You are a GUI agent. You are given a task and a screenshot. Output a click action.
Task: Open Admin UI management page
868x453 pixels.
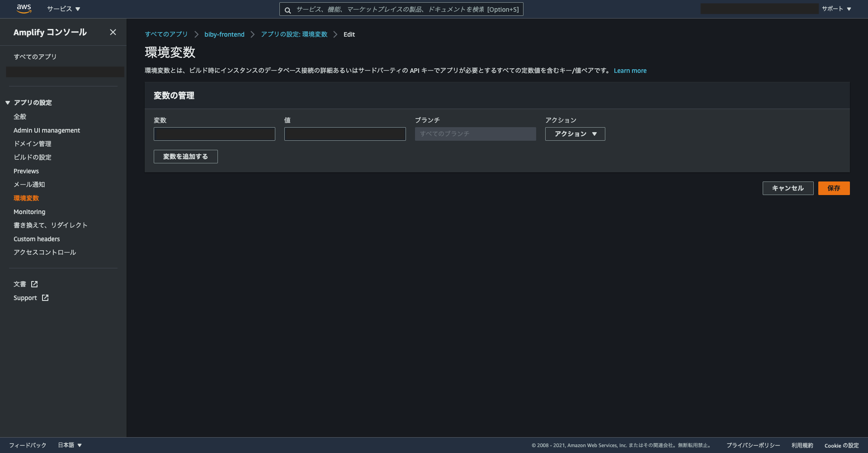pyautogui.click(x=47, y=130)
